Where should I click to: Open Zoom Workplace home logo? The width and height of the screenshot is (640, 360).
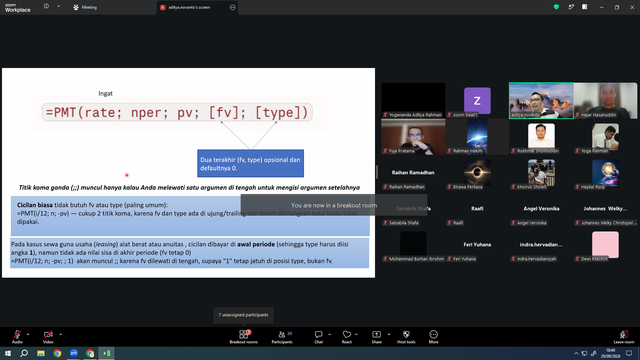click(17, 7)
